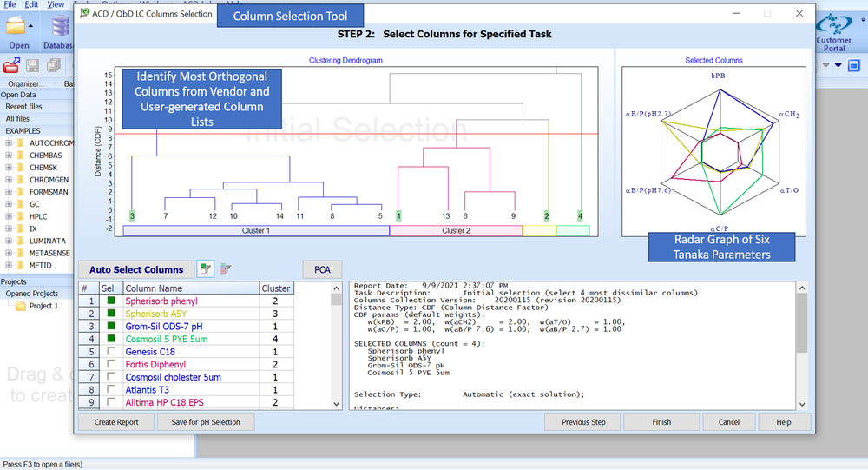868x470 pixels.
Task: Click the Cluster 1 blue legend bar
Action: click(256, 230)
